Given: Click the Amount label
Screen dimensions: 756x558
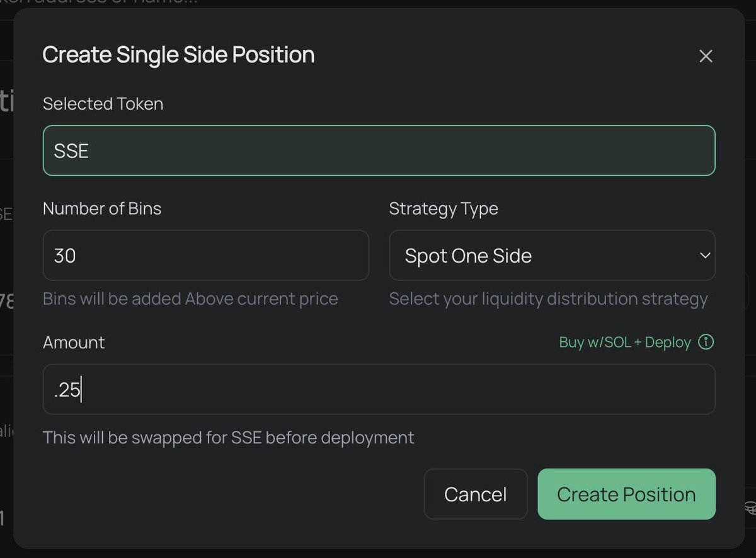Looking at the screenshot, I should click(x=74, y=342).
